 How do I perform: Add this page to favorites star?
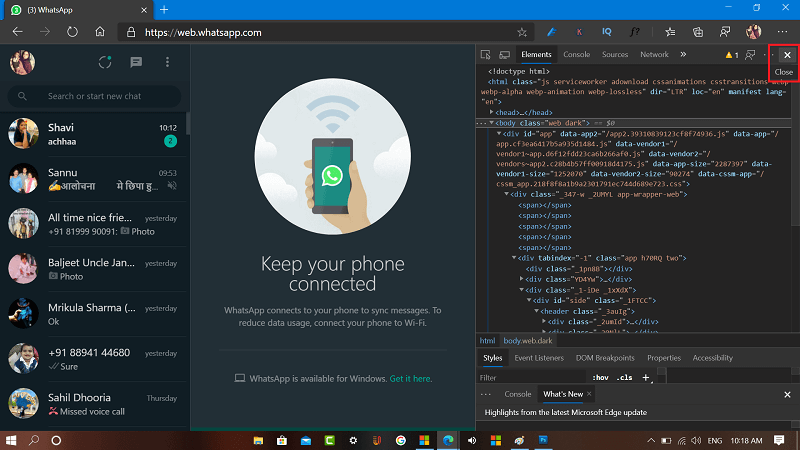(x=521, y=32)
